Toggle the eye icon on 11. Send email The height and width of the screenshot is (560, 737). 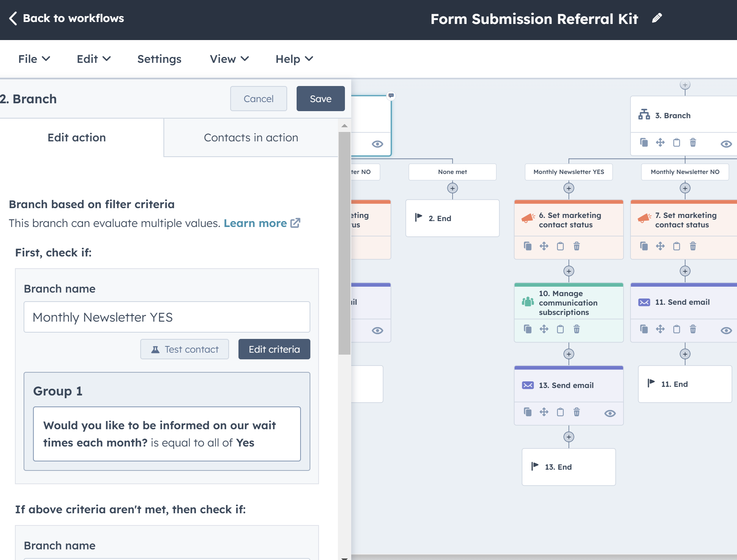point(726,329)
